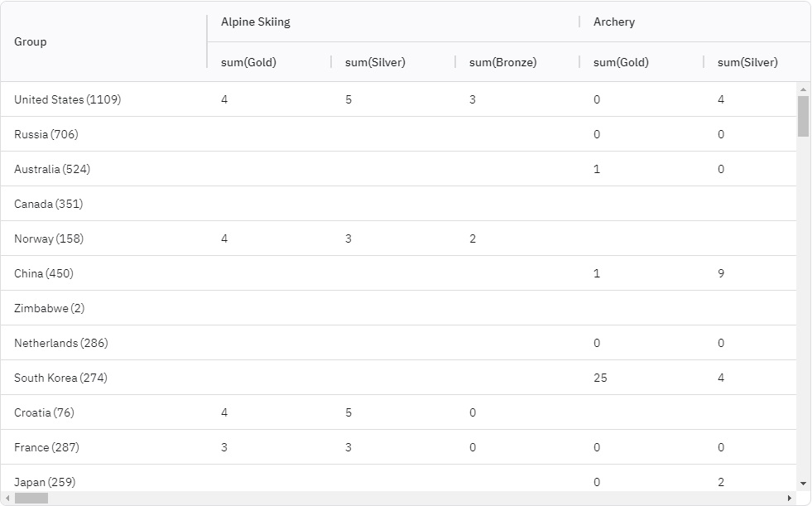Select the Japan (259) row
Image resolution: width=812 pixels, height=506 pixels.
398,478
